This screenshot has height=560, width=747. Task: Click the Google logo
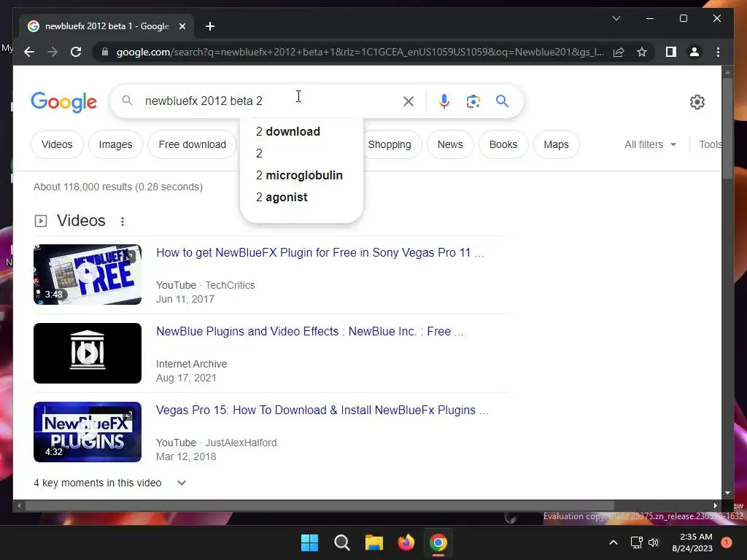click(64, 102)
